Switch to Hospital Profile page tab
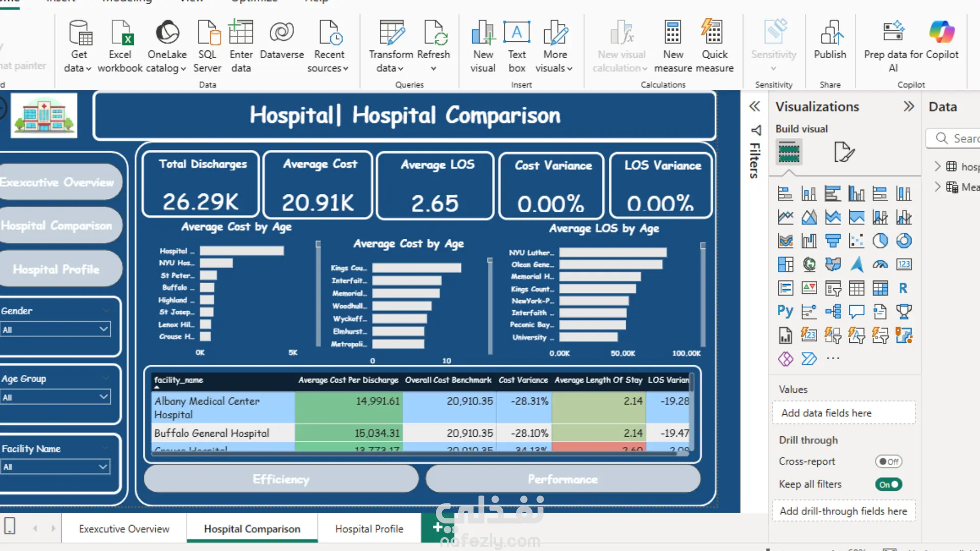This screenshot has height=551, width=980. [369, 529]
